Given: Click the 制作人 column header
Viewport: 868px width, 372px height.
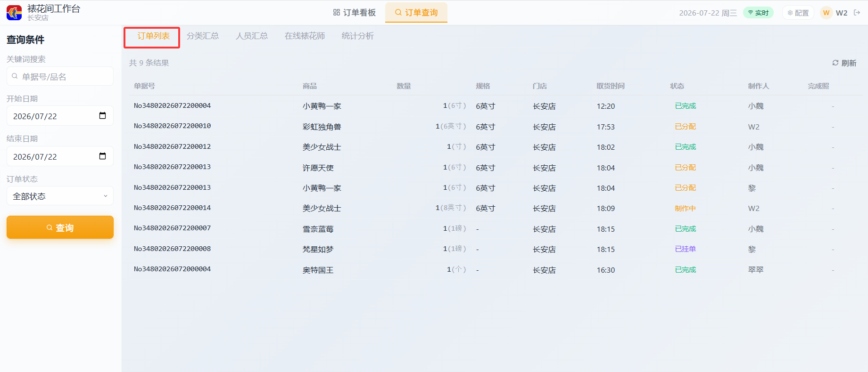Looking at the screenshot, I should point(758,86).
